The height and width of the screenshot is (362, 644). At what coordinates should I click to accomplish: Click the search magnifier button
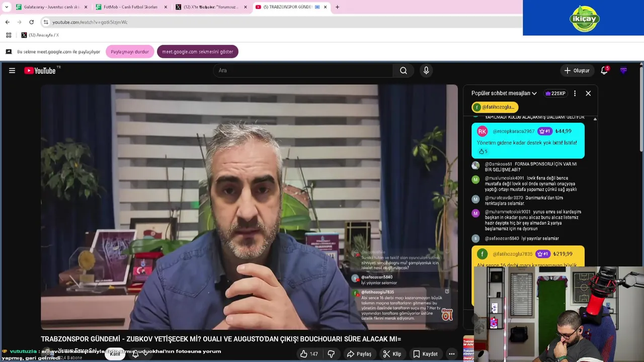(404, 70)
